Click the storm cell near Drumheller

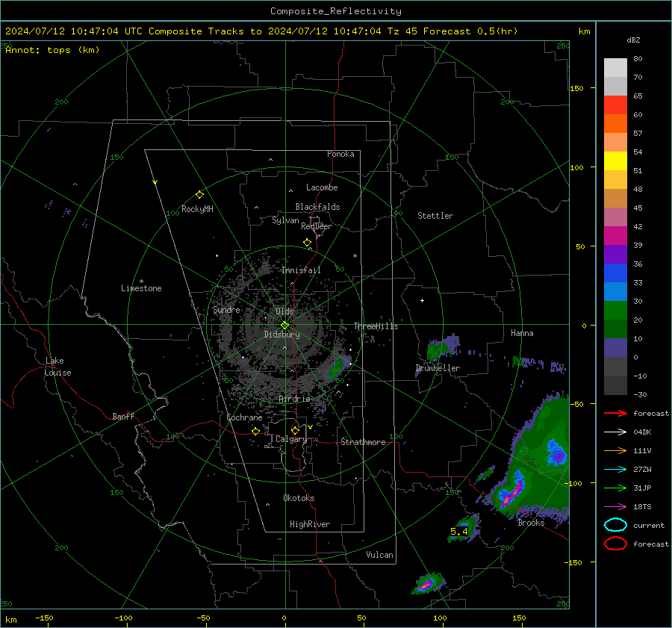[x=443, y=347]
